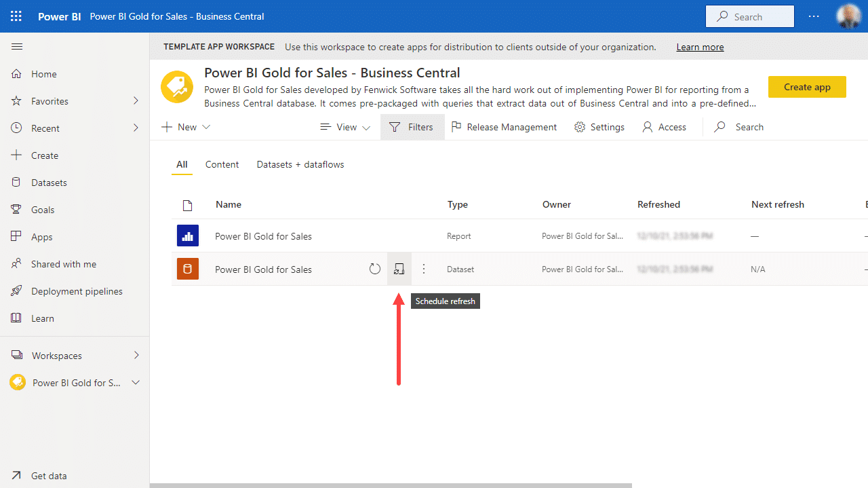Expand the New menu
Viewport: 868px width, 488px height.
tap(185, 127)
